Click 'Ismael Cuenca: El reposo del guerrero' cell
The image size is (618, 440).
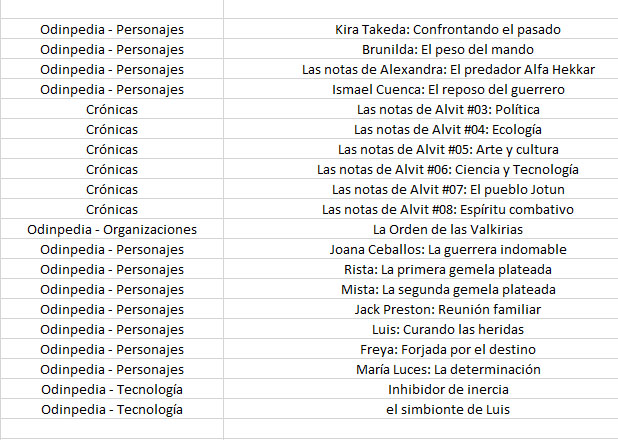[448, 89]
